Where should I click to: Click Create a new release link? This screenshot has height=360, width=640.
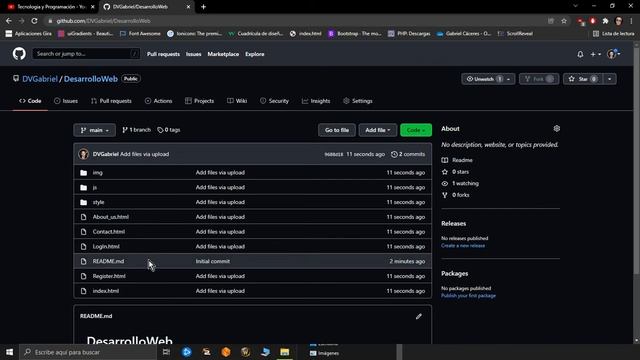click(x=463, y=246)
